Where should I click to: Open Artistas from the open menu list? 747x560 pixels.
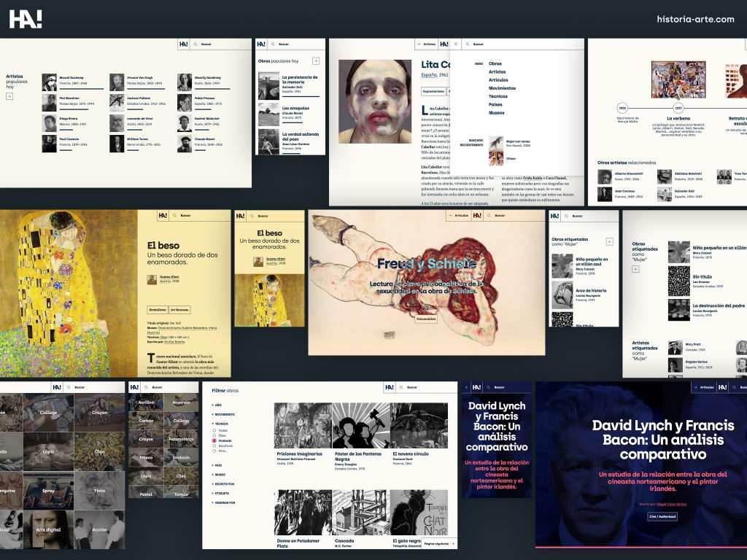click(498, 72)
